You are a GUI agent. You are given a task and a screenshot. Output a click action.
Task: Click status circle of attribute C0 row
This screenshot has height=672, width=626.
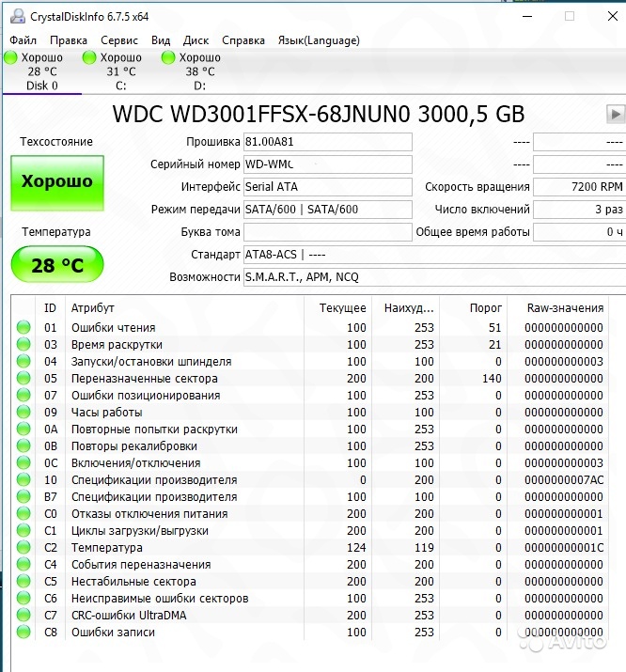coord(23,513)
